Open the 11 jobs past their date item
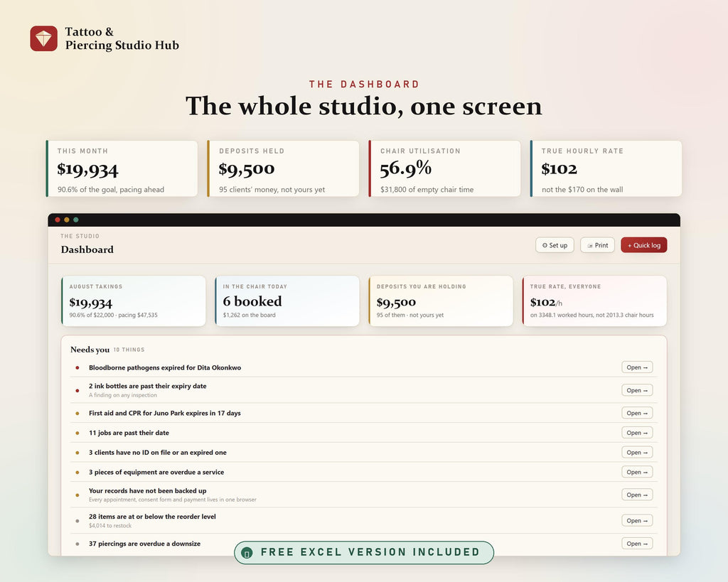 point(637,433)
